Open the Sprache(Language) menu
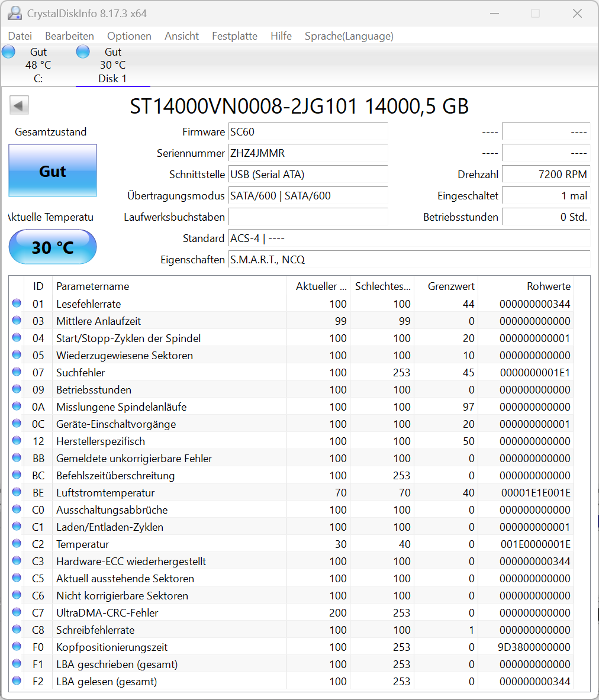Image resolution: width=599 pixels, height=700 pixels. click(x=349, y=36)
